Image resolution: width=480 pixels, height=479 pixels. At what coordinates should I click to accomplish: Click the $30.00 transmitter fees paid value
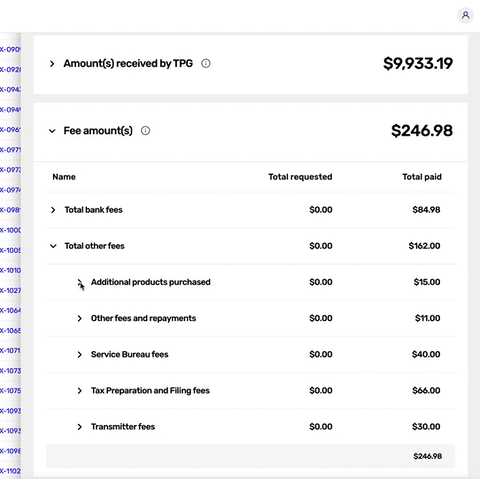[426, 427]
